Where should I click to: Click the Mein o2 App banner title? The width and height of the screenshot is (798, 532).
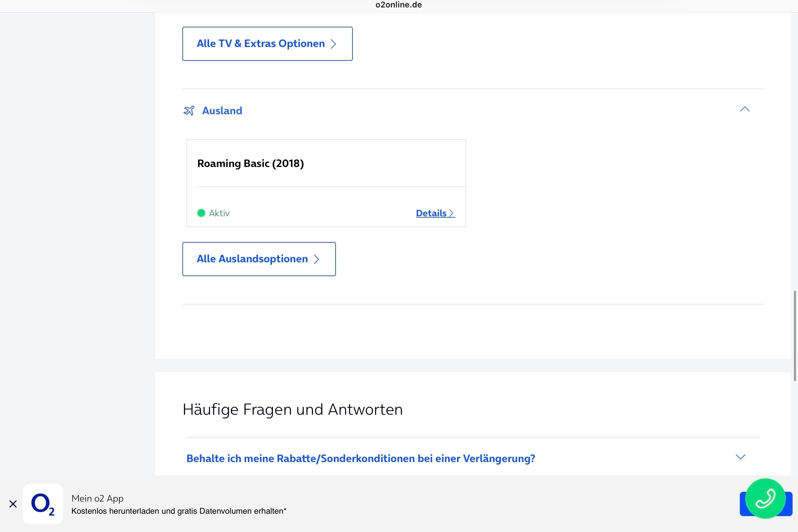pyautogui.click(x=97, y=499)
